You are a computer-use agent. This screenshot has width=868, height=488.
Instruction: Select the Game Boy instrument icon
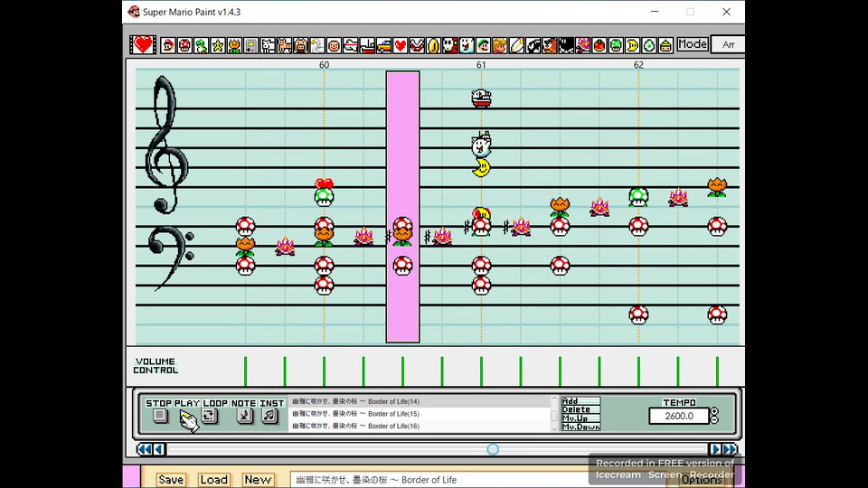251,45
